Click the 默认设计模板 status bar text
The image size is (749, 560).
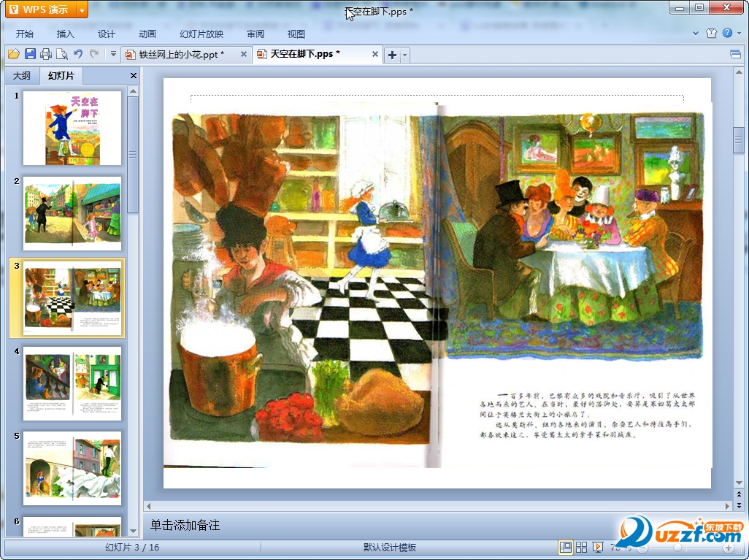click(390, 548)
